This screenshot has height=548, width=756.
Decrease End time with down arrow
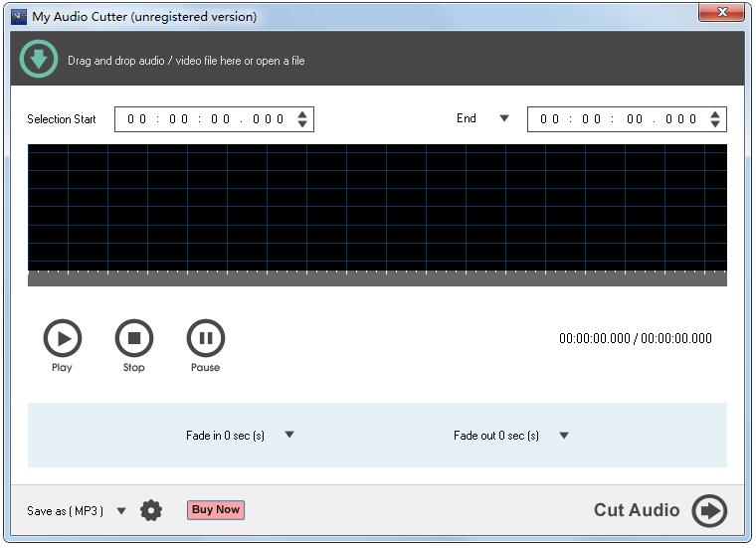click(x=715, y=124)
